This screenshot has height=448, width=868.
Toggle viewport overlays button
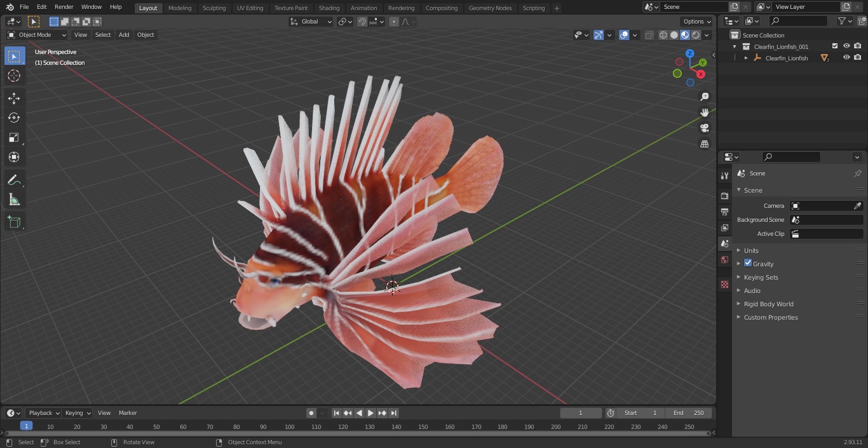tap(624, 35)
